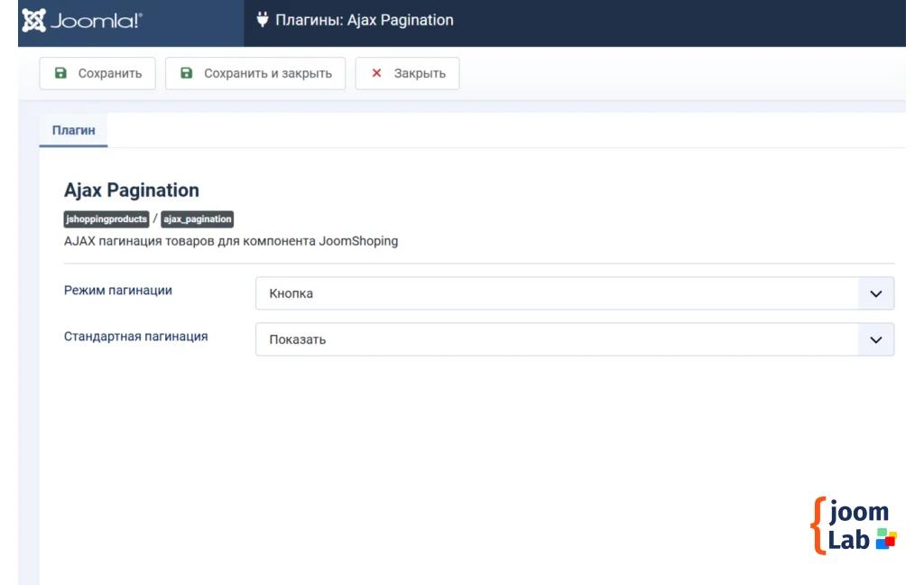Click the page title Плагины: Ajax Pagination

pyautogui.click(x=365, y=20)
